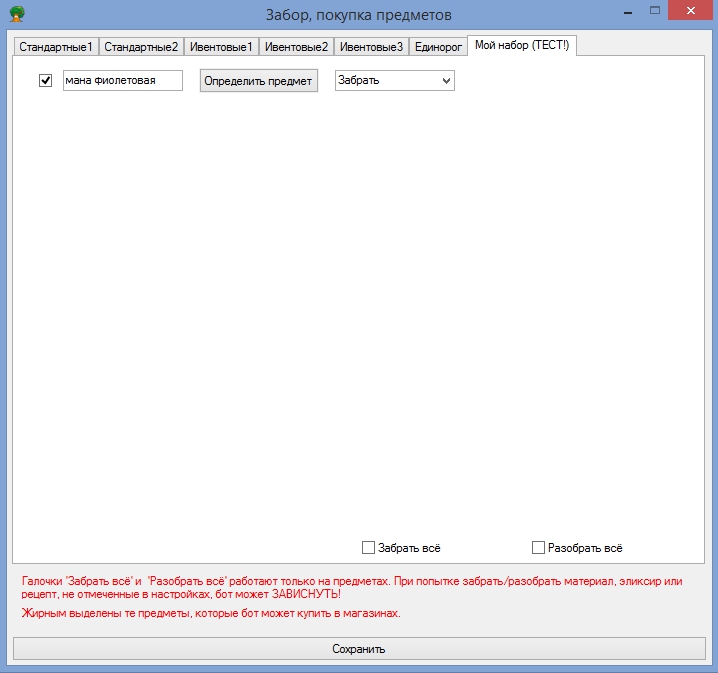
Task: Click the Забор, покупка предметов title text
Action: point(358,14)
